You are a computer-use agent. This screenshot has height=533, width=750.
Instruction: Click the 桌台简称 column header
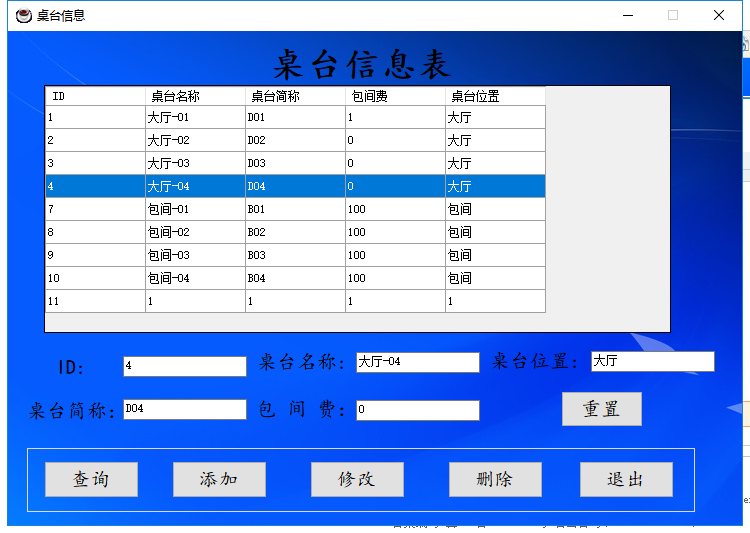295,96
